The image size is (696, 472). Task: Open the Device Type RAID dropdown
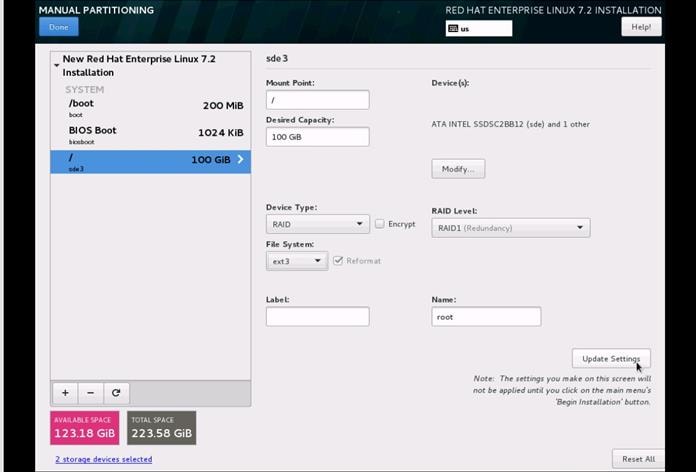click(x=317, y=224)
